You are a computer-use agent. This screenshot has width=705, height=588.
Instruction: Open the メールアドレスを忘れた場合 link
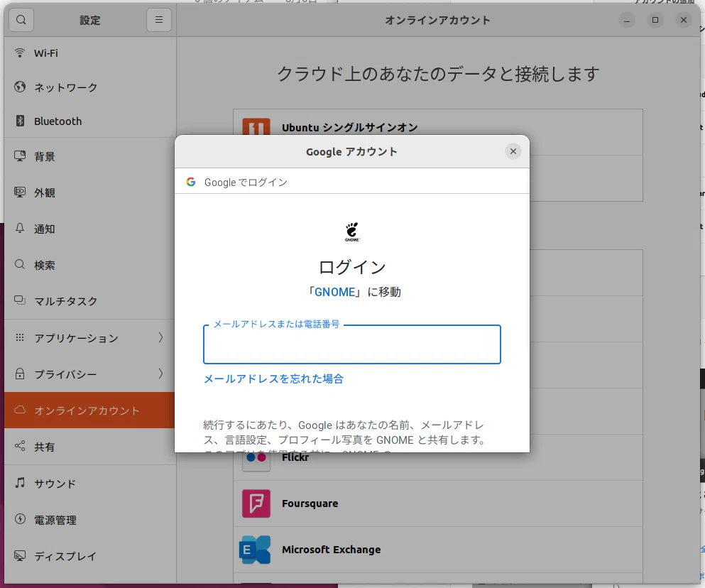(x=273, y=379)
